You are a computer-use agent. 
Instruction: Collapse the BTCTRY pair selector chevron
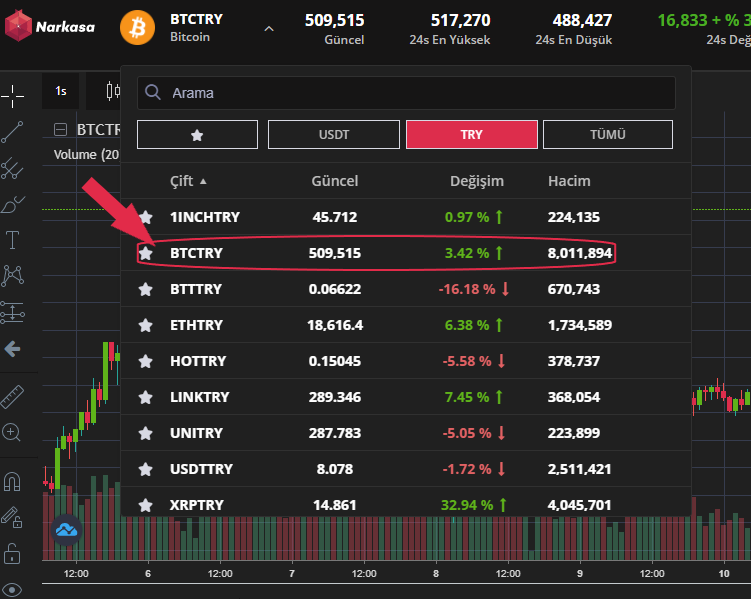click(269, 29)
